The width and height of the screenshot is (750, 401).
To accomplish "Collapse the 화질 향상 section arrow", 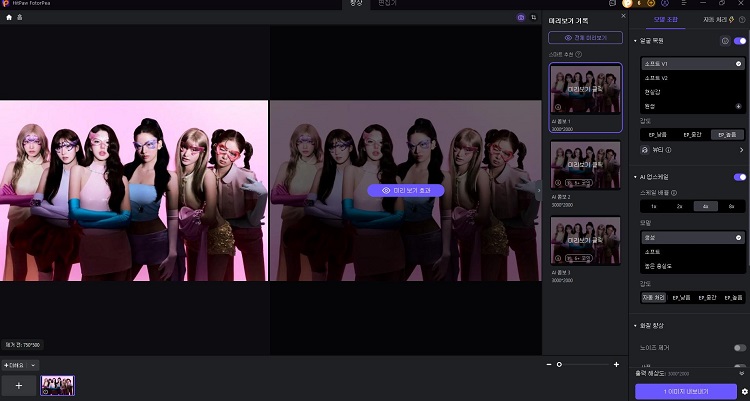I will (635, 326).
